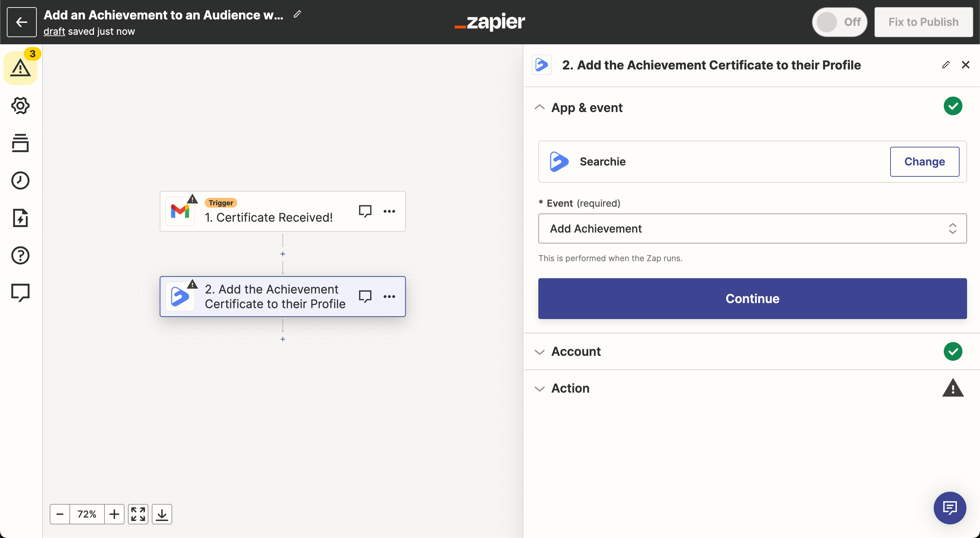Open three-dot menu on step 2

click(389, 296)
